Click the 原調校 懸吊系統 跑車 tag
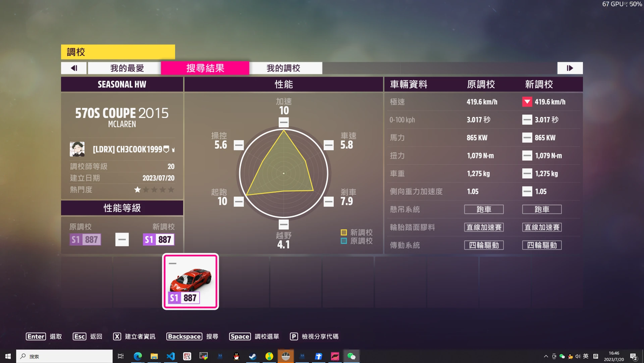 [484, 209]
